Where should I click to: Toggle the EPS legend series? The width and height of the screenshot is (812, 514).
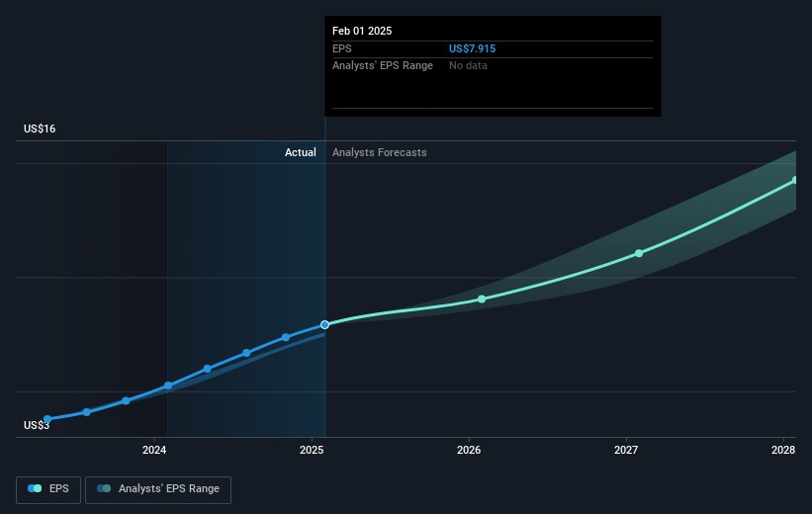coord(47,489)
